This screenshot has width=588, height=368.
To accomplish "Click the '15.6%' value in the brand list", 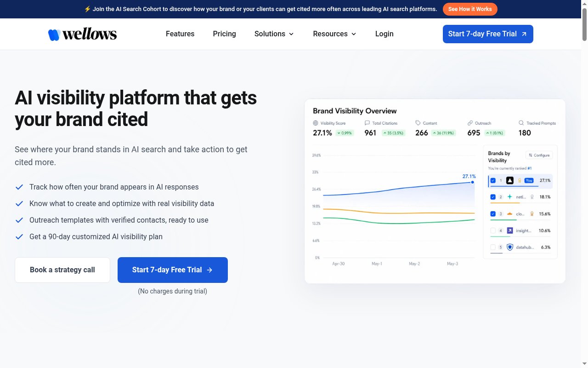I will tap(545, 213).
